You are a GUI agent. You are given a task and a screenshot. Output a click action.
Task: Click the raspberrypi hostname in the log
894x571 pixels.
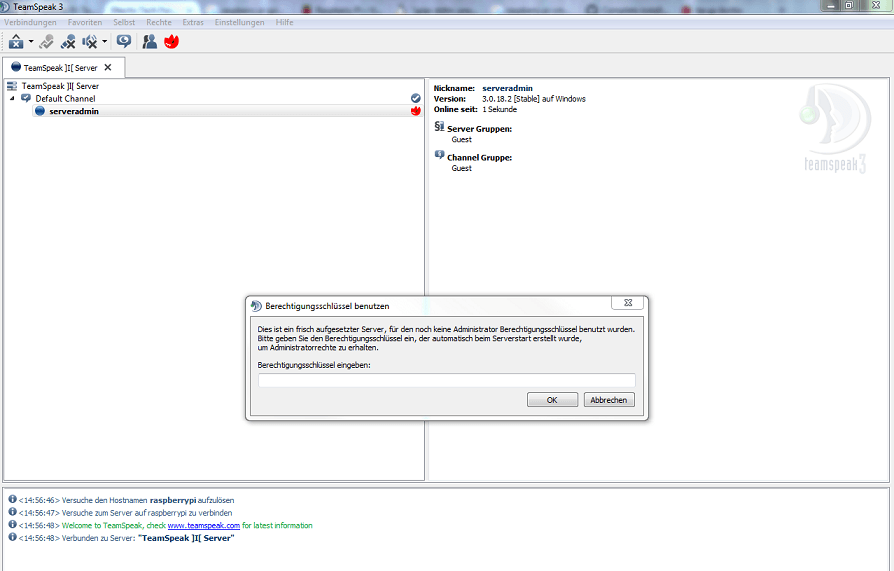[173, 500]
